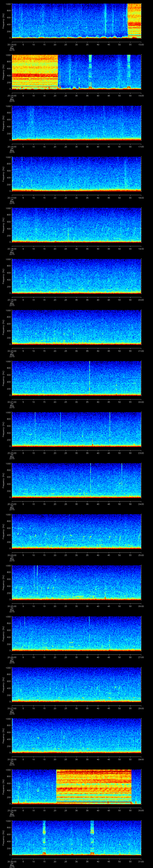The image size is (153, 868).
Task: Click the 20:22:00 start time label
Action: (x=12, y=453)
